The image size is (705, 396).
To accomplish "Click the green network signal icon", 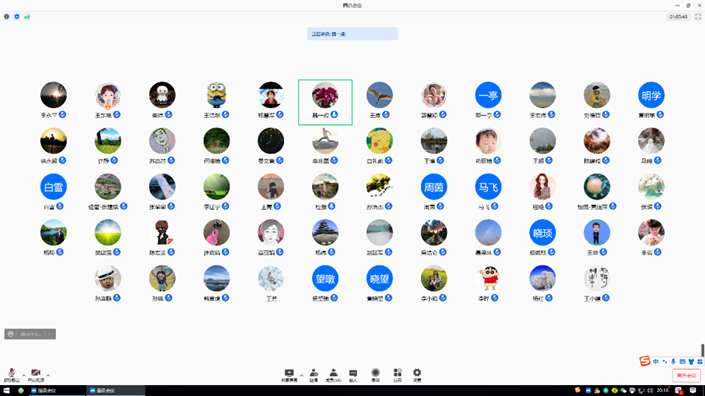I will coord(27,17).
